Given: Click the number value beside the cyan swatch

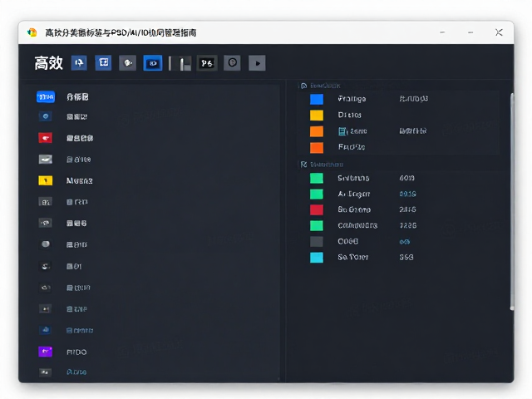Looking at the screenshot, I should coord(406,258).
